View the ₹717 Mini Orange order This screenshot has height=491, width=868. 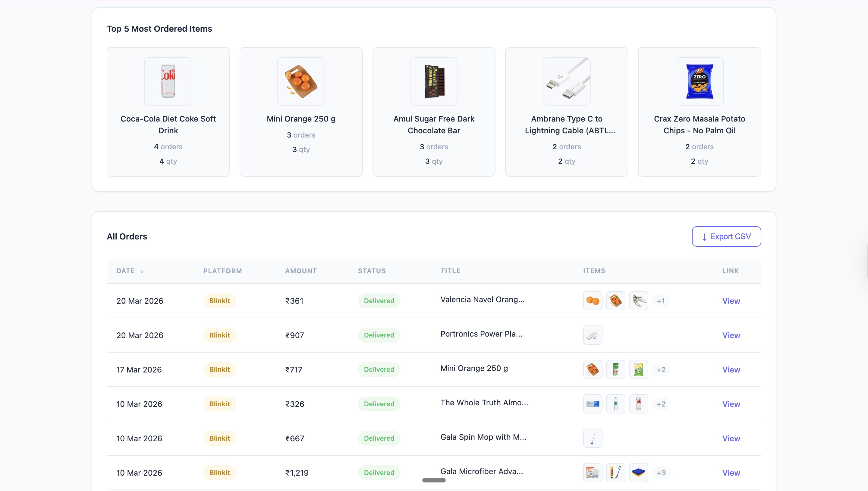[x=731, y=369]
